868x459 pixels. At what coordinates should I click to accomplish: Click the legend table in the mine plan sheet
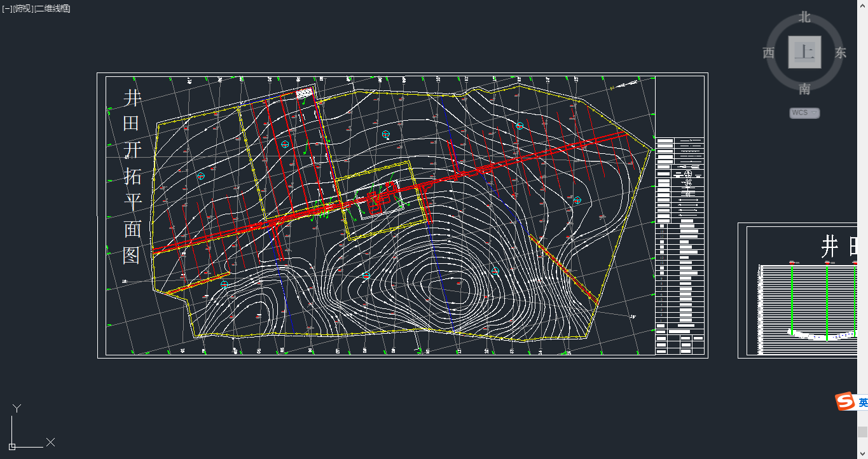coord(680,246)
